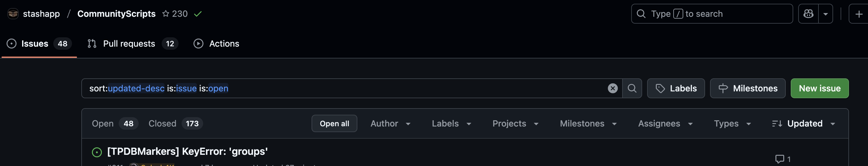
Task: Expand the Assignees filter dropdown
Action: pos(665,124)
